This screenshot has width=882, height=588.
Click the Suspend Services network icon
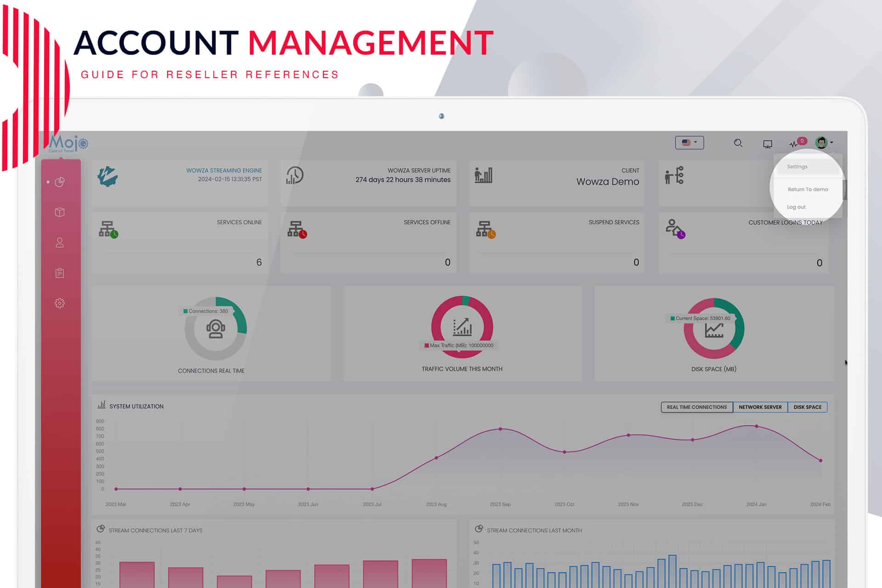coord(486,230)
